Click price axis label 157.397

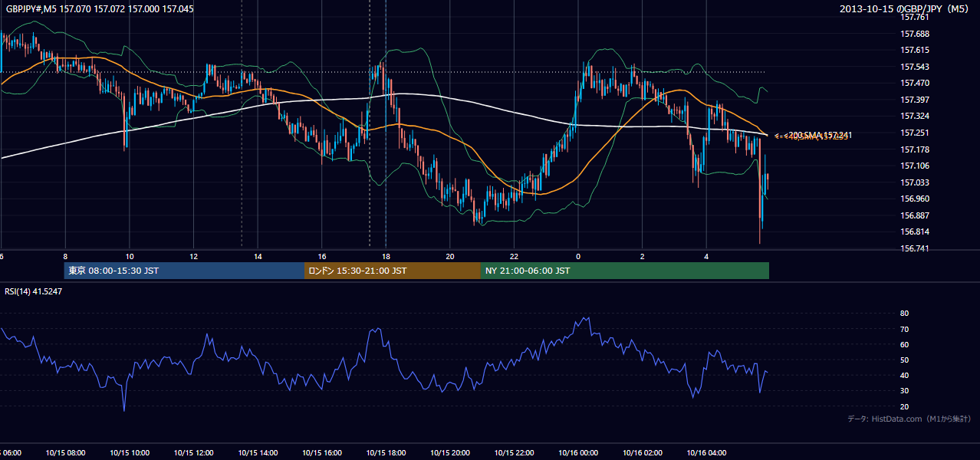click(915, 100)
